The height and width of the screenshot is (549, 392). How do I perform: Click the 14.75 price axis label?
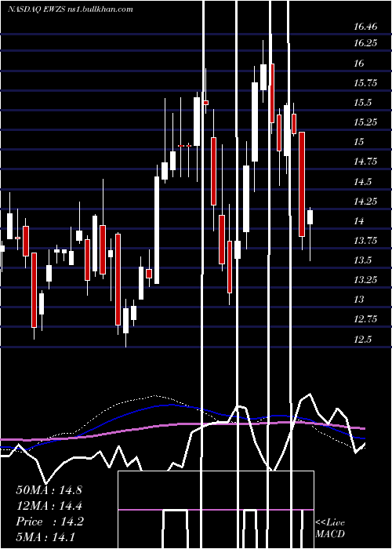click(x=365, y=162)
